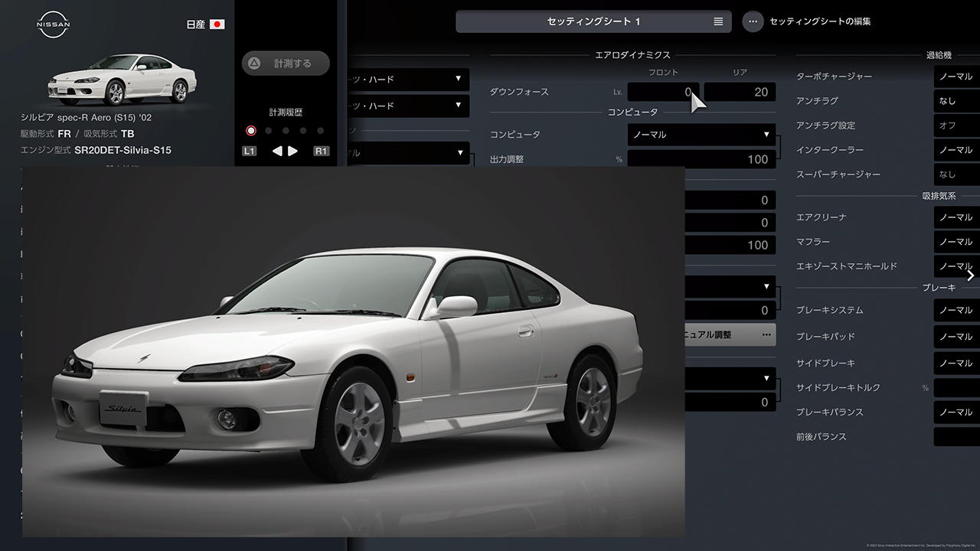Image resolution: width=980 pixels, height=551 pixels.
Task: Click the Nissan logo emblem
Action: click(x=54, y=24)
